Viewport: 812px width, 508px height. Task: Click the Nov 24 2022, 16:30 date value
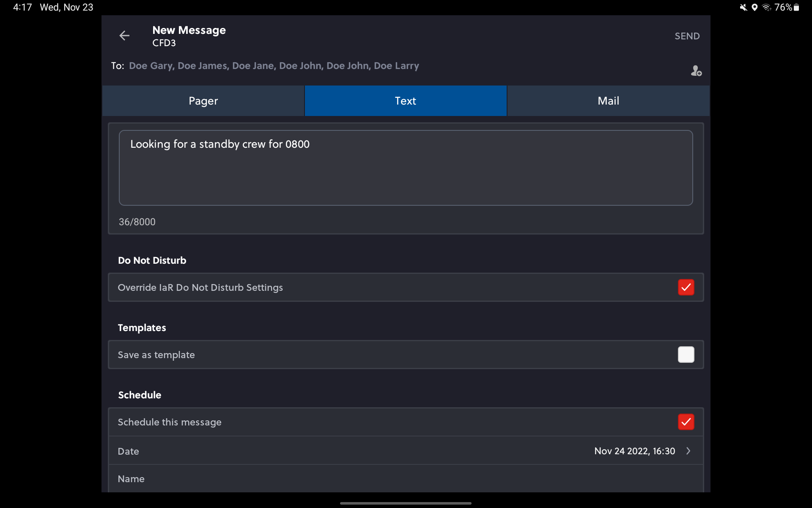pyautogui.click(x=634, y=451)
